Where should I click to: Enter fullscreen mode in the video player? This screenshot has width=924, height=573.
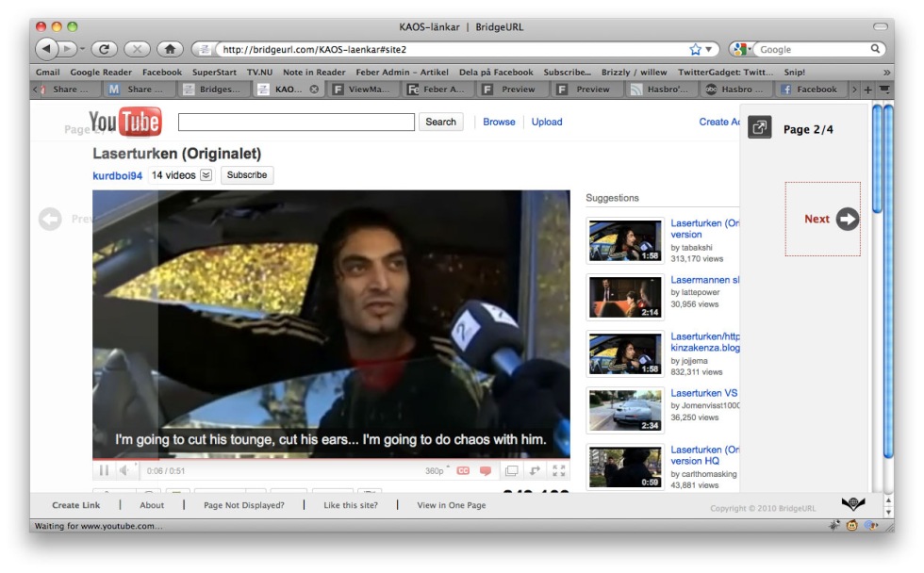point(559,470)
